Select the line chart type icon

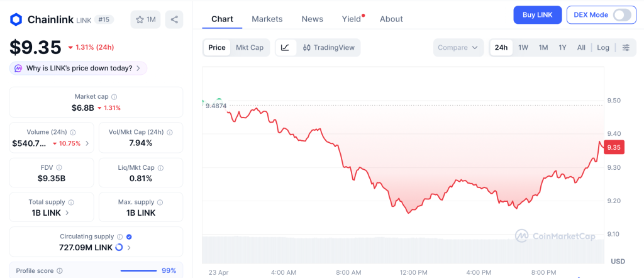(285, 48)
